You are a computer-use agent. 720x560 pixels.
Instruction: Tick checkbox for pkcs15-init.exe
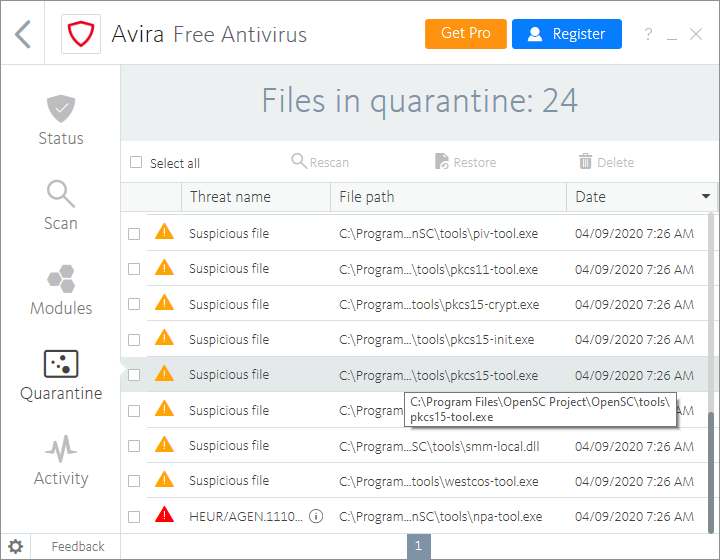click(134, 340)
